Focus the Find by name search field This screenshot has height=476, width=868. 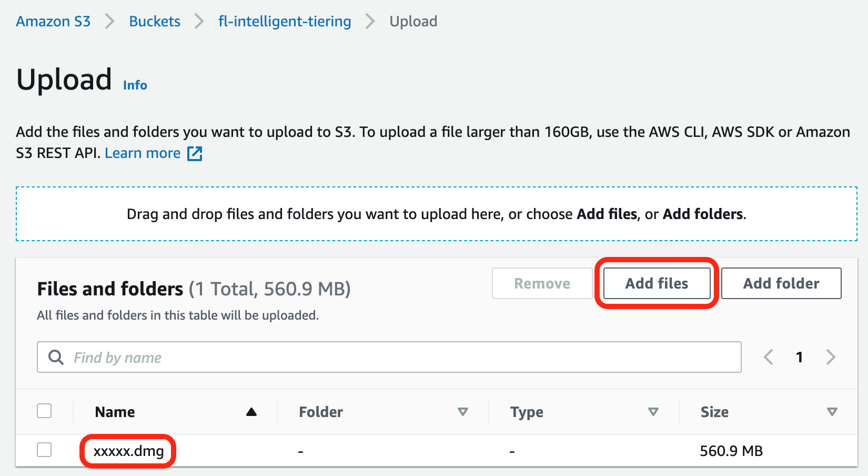point(400,358)
